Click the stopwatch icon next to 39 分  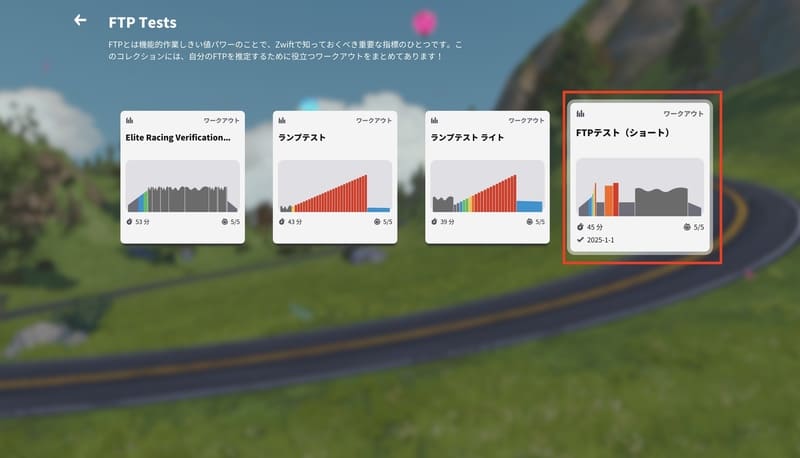click(x=434, y=222)
